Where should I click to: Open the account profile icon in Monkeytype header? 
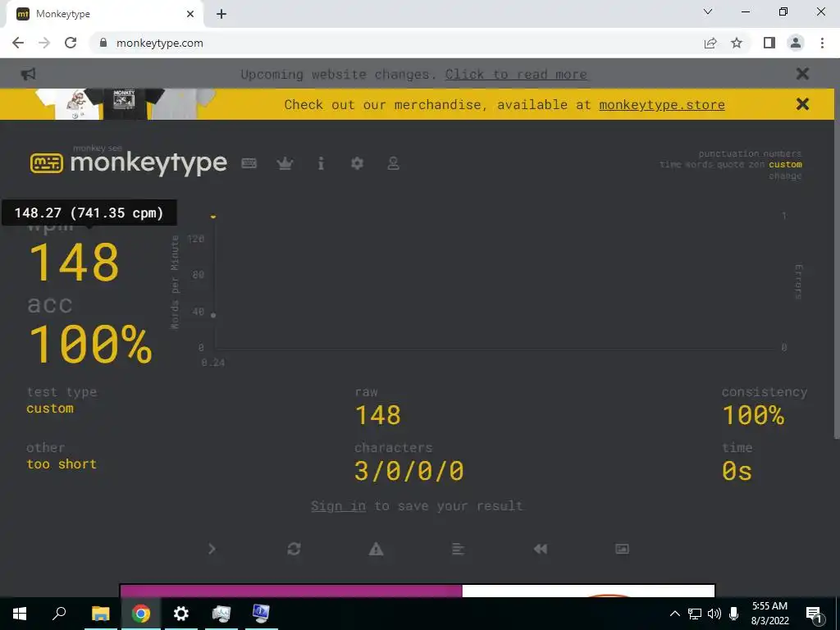point(393,163)
